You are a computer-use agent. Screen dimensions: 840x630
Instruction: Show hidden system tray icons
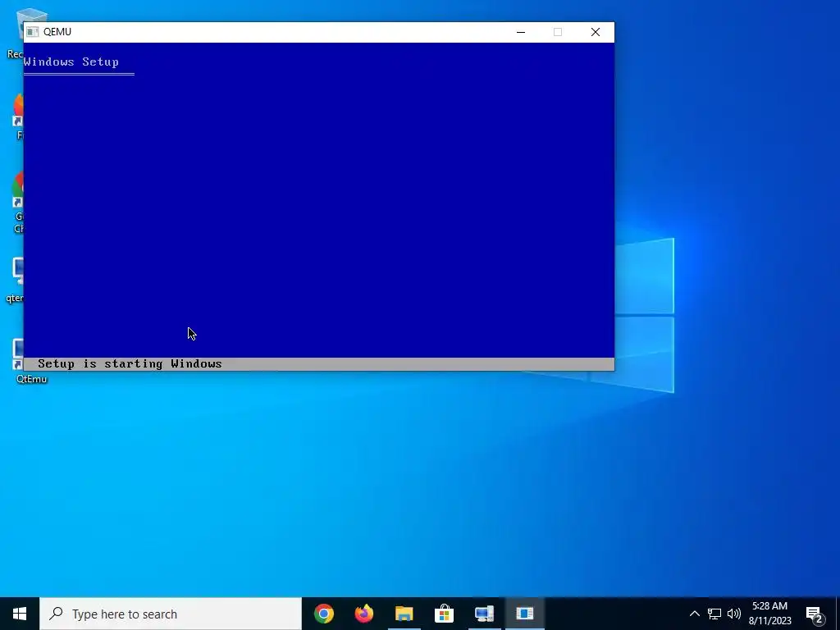[694, 614]
